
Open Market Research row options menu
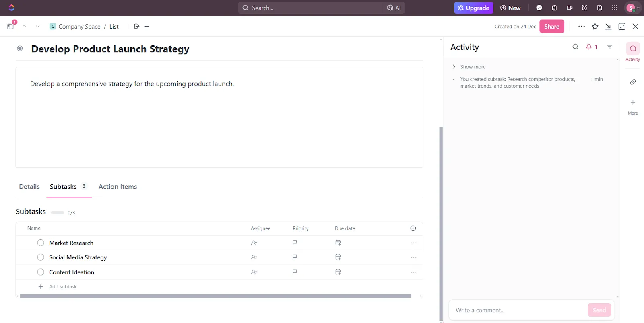[413, 243]
